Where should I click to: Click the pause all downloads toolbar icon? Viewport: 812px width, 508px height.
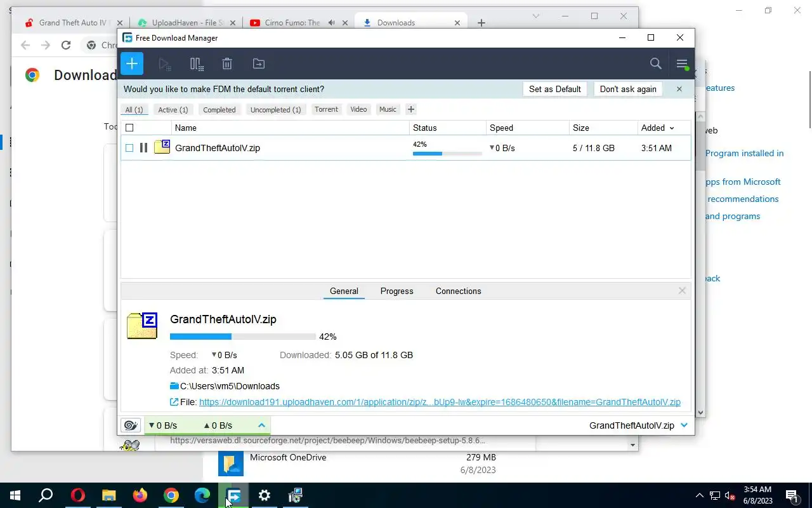tap(197, 63)
